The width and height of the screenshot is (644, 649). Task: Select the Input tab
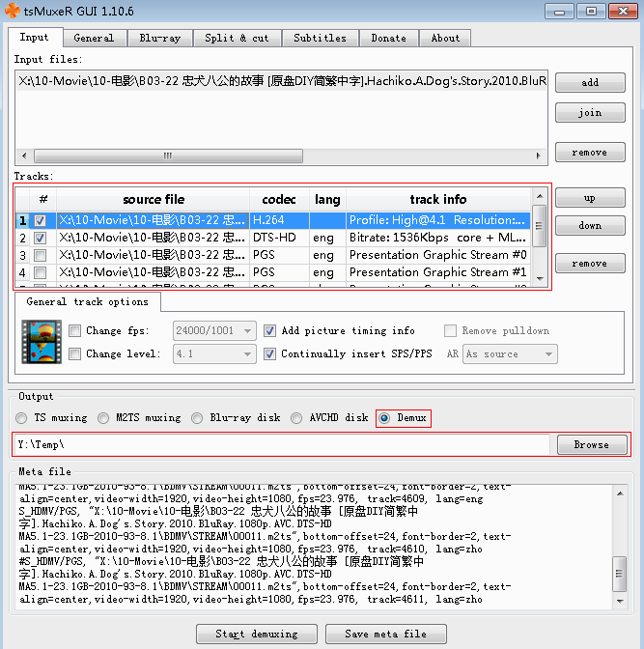(x=35, y=38)
